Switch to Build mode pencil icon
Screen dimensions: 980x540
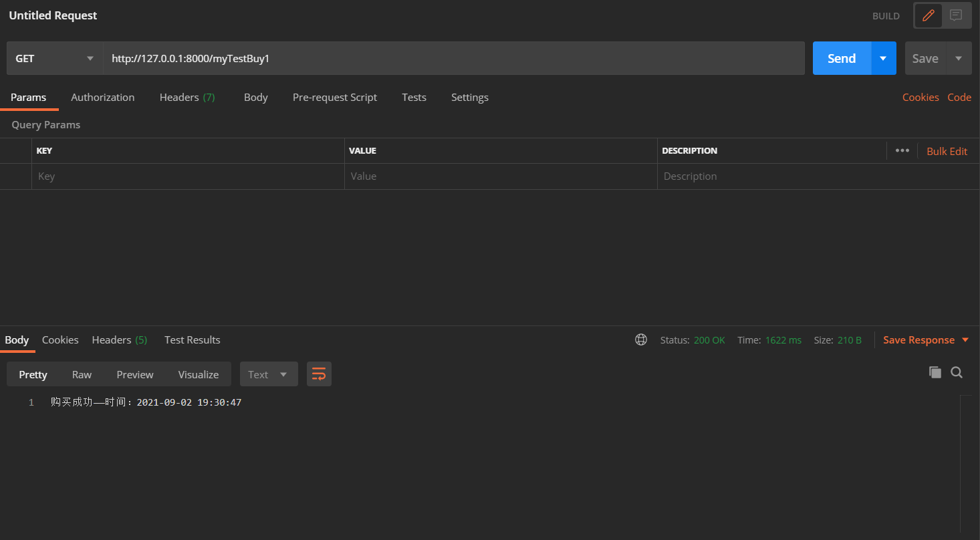tap(929, 15)
